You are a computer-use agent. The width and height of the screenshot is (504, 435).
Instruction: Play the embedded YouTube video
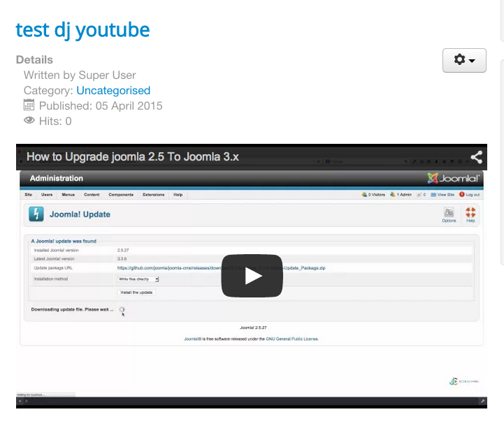pyautogui.click(x=252, y=276)
